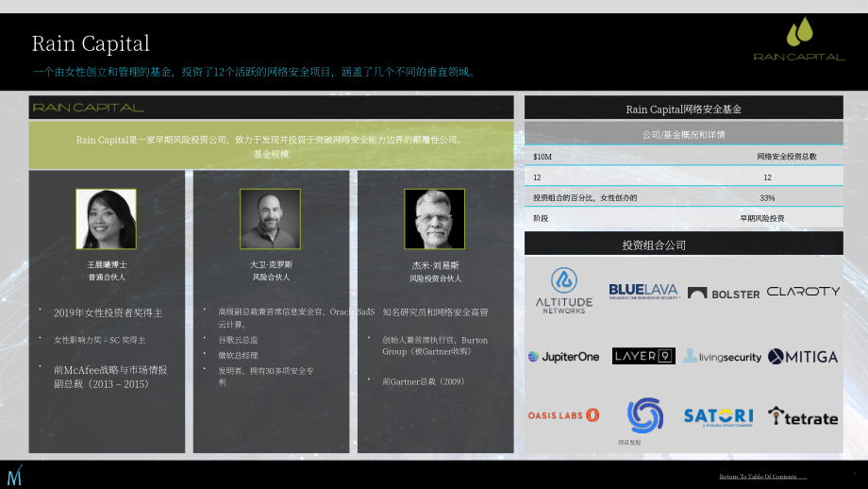Click the Claroty logo
The width and height of the screenshot is (868, 489).
click(803, 292)
